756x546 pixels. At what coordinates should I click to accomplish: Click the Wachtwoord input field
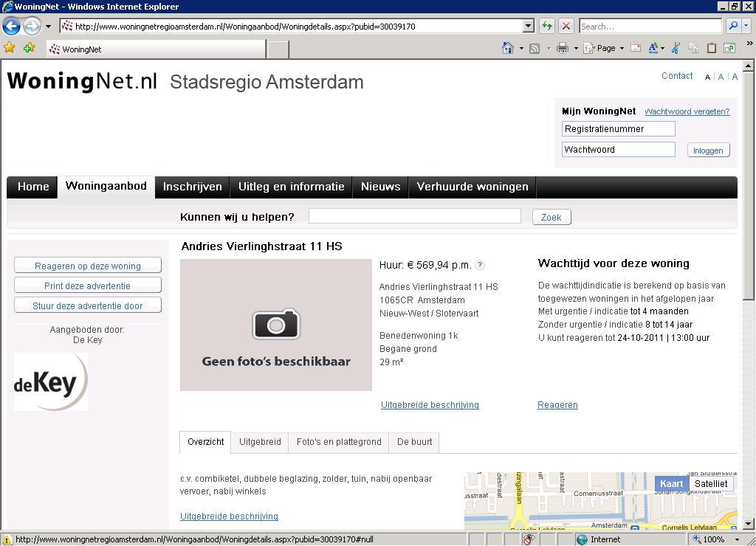point(618,149)
